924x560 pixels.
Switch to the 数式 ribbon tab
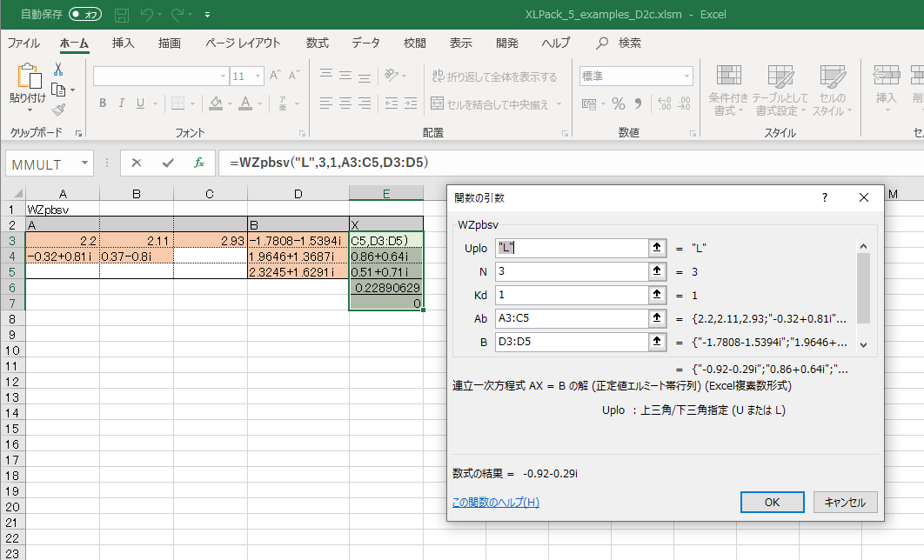pyautogui.click(x=317, y=43)
